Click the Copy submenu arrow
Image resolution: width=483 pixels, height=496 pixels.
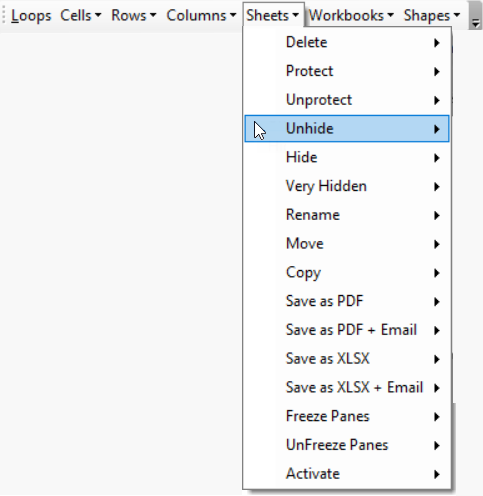[x=437, y=273]
